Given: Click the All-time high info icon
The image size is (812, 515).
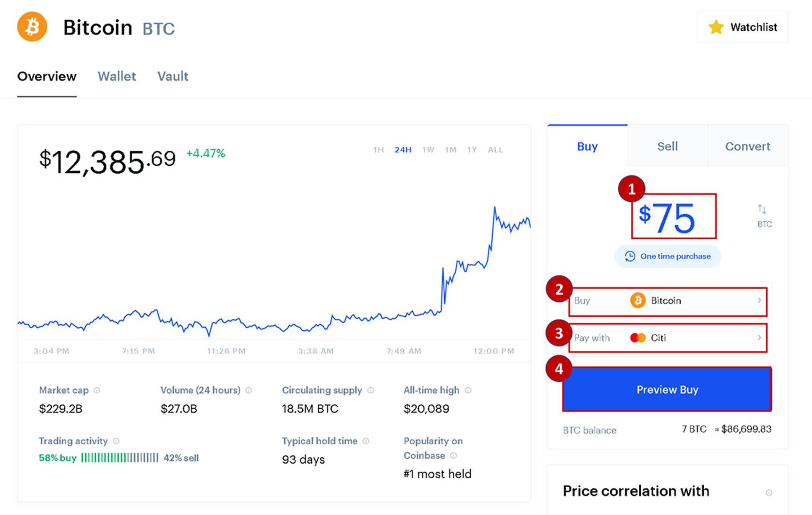Looking at the screenshot, I should pos(468,390).
